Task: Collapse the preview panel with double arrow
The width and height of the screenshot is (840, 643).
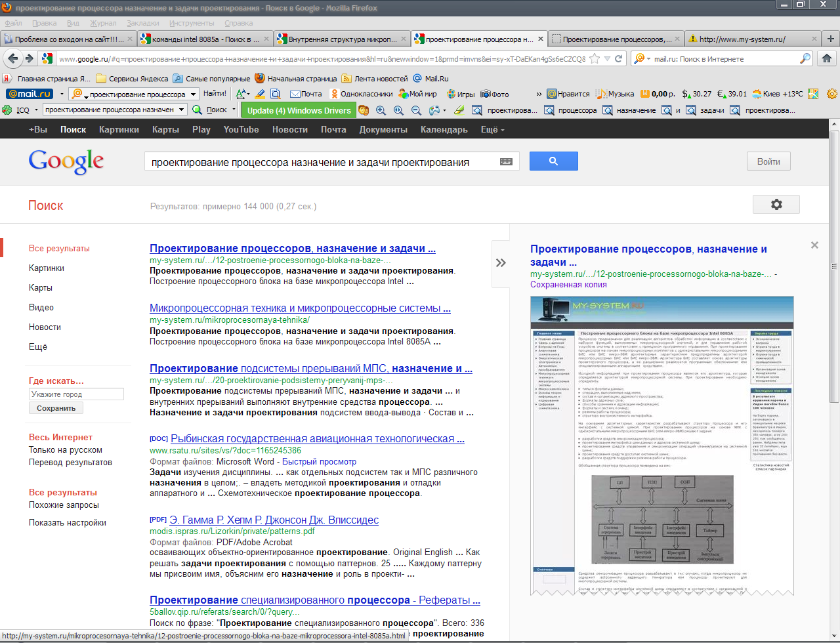Action: 501,263
